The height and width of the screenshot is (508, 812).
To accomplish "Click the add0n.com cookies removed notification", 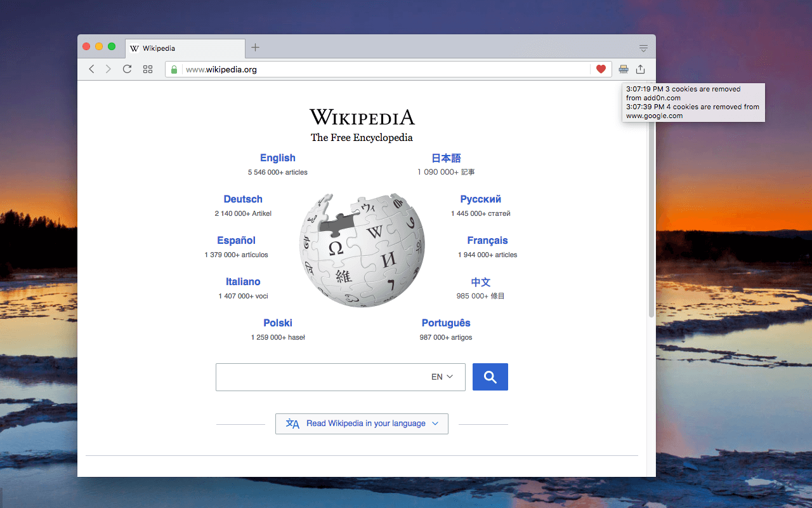I will pos(683,93).
